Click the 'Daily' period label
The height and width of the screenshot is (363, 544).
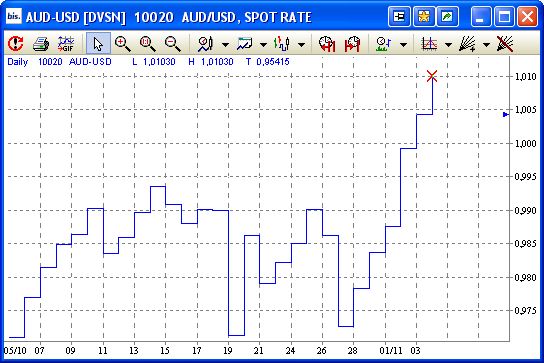[x=18, y=62]
